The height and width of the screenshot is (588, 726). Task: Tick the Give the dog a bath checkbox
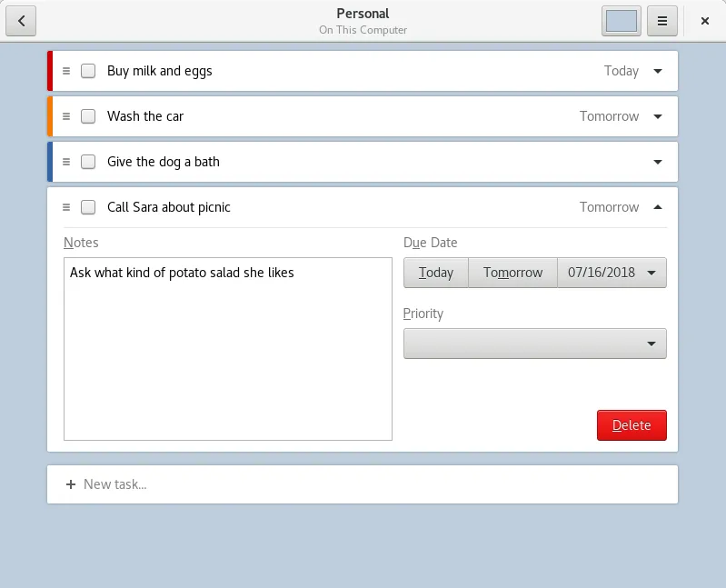click(x=88, y=162)
